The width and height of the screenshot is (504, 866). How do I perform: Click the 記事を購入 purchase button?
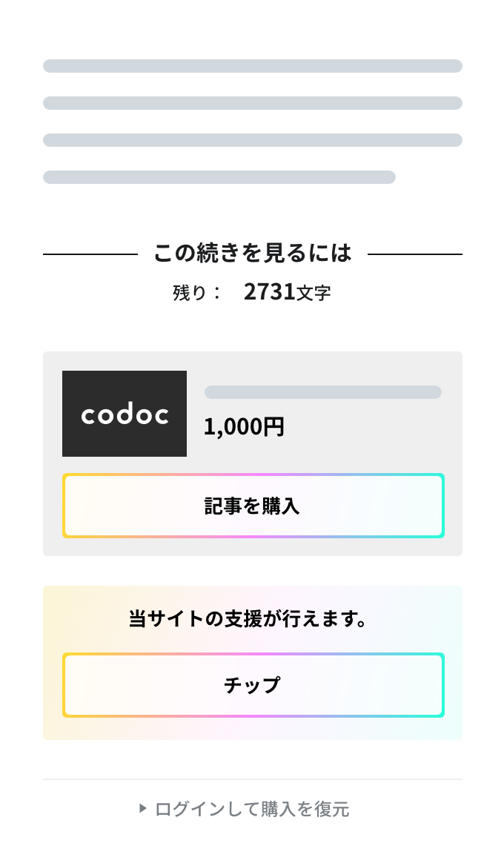253,505
